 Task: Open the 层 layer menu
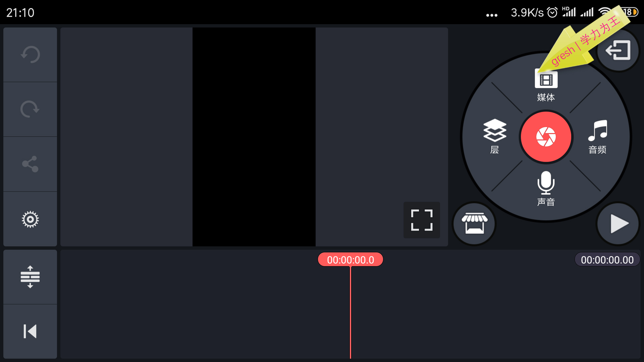[x=495, y=136]
